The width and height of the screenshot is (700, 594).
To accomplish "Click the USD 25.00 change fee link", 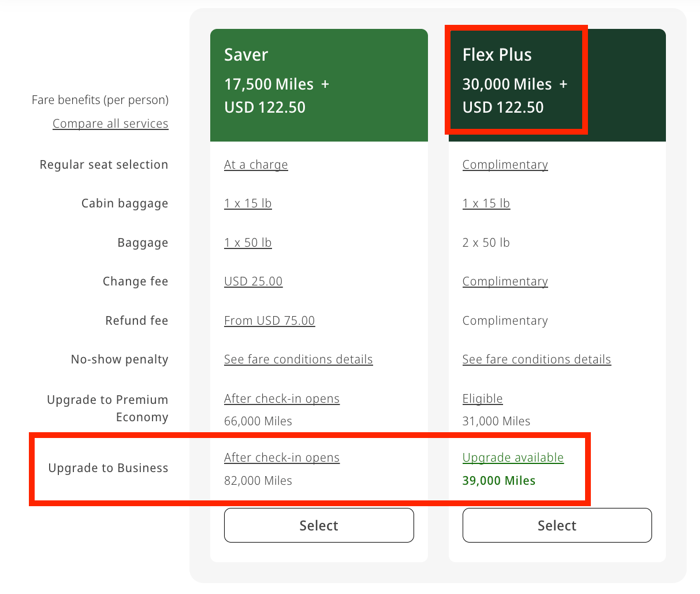I will (x=254, y=281).
